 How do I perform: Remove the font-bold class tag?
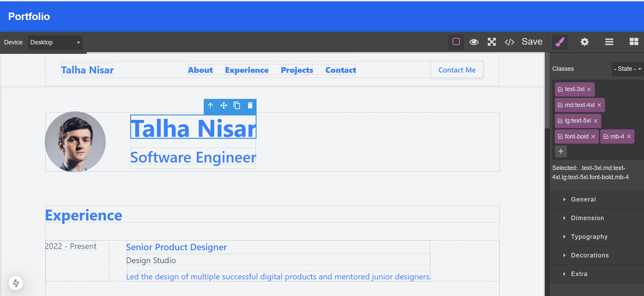593,136
